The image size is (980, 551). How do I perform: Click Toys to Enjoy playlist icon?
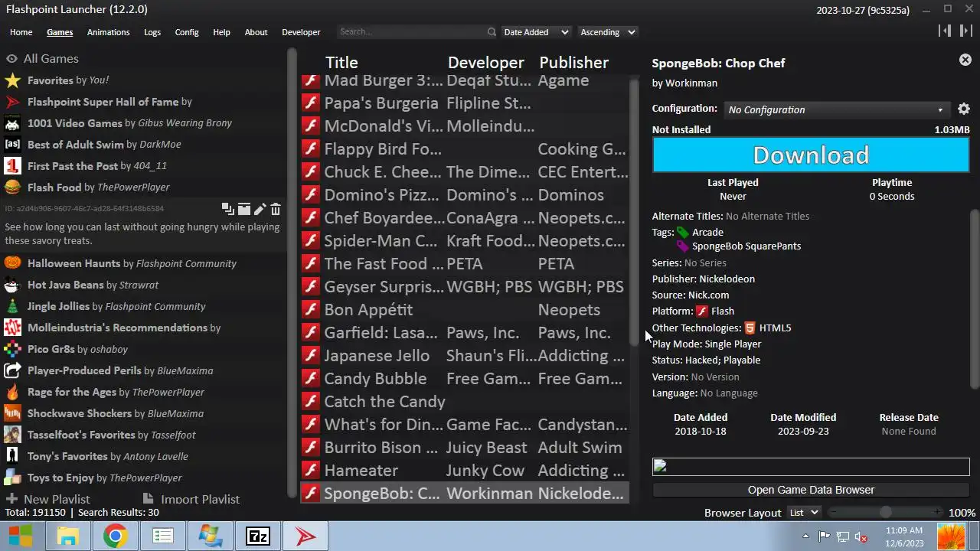12,478
